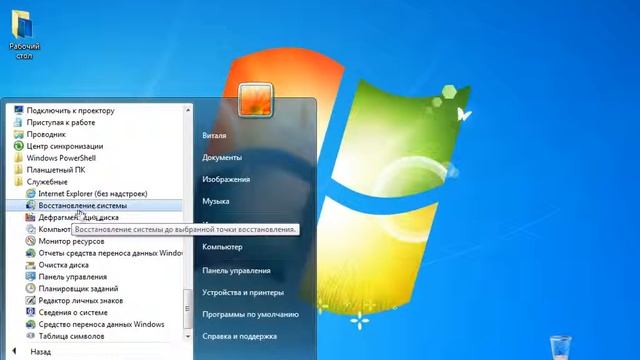This screenshot has width=640, height=360.
Task: Open Компьютер in right pane
Action: tap(222, 247)
